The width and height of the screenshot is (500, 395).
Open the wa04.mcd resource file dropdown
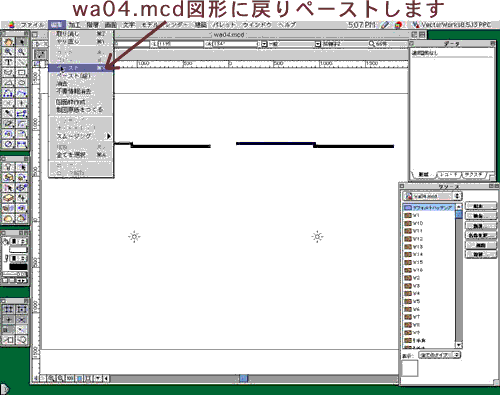pos(432,196)
